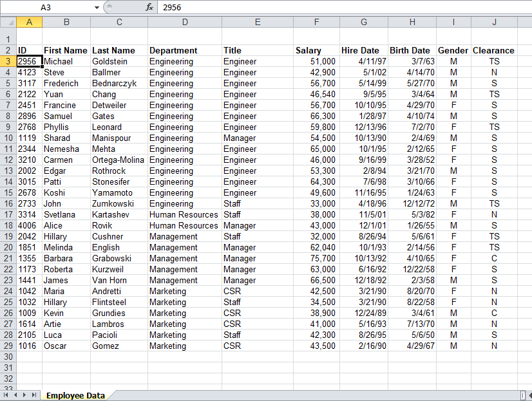
Task: Select cell containing Goldstein
Action: [119, 61]
